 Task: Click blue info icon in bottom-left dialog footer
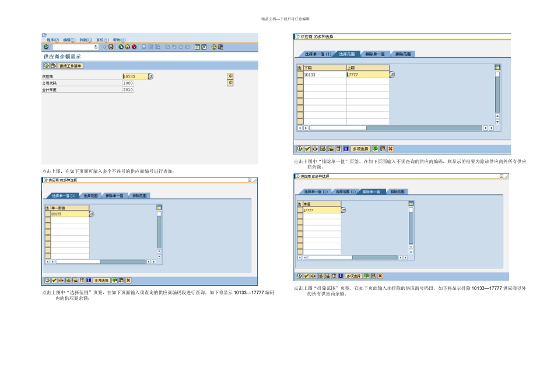coord(89,281)
